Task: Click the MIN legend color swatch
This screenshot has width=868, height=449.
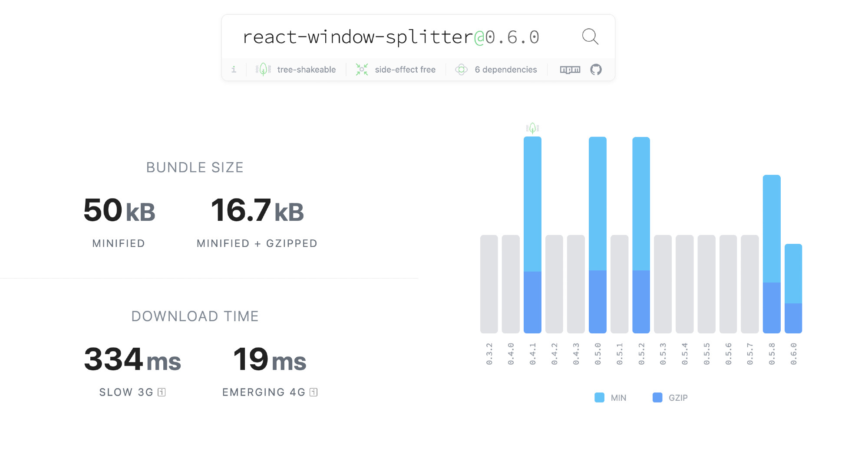Action: (599, 397)
